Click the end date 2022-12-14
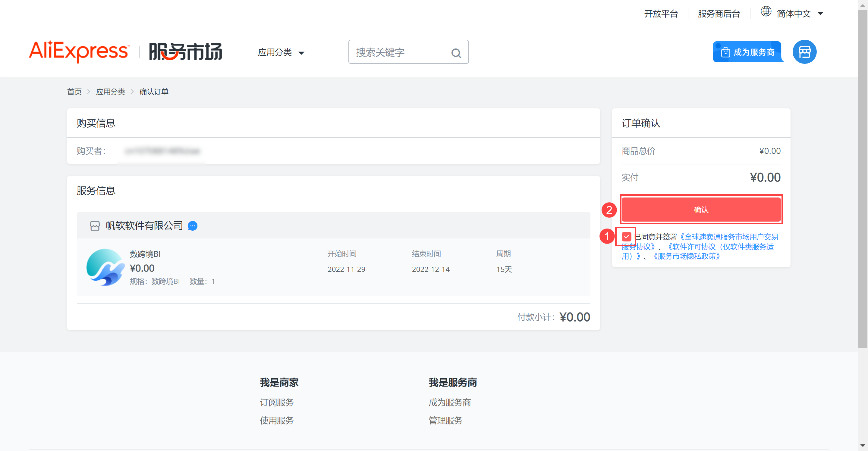Image resolution: width=868 pixels, height=451 pixels. coord(430,269)
